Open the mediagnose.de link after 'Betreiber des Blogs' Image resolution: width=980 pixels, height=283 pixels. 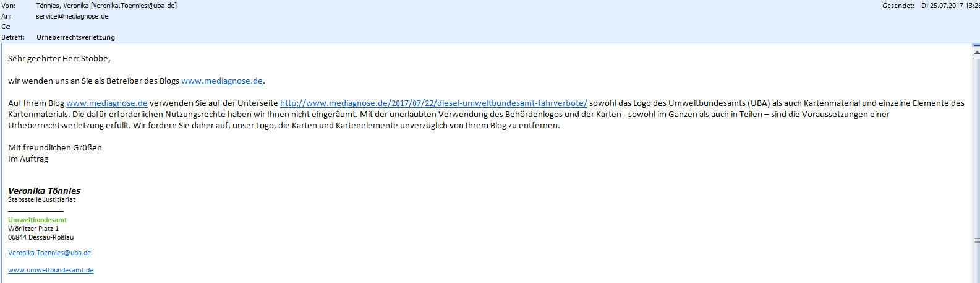[x=221, y=81]
